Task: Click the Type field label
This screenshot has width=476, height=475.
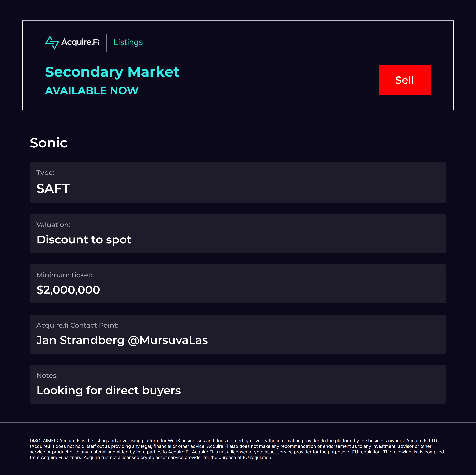Action: 45,173
